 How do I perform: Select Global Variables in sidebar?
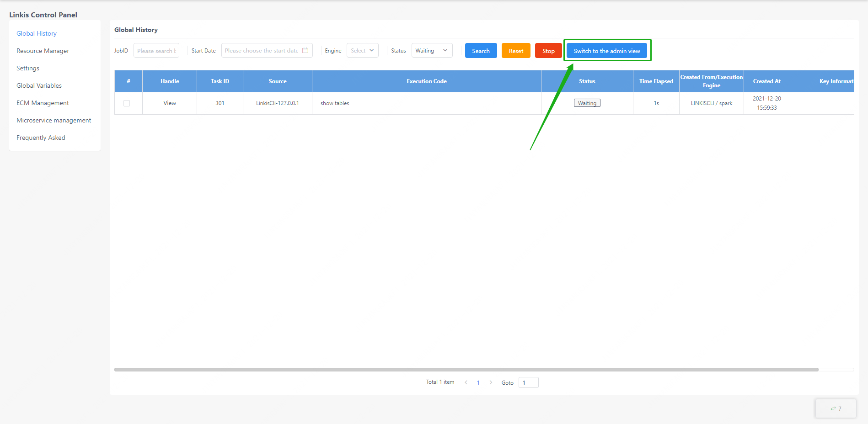coord(39,85)
